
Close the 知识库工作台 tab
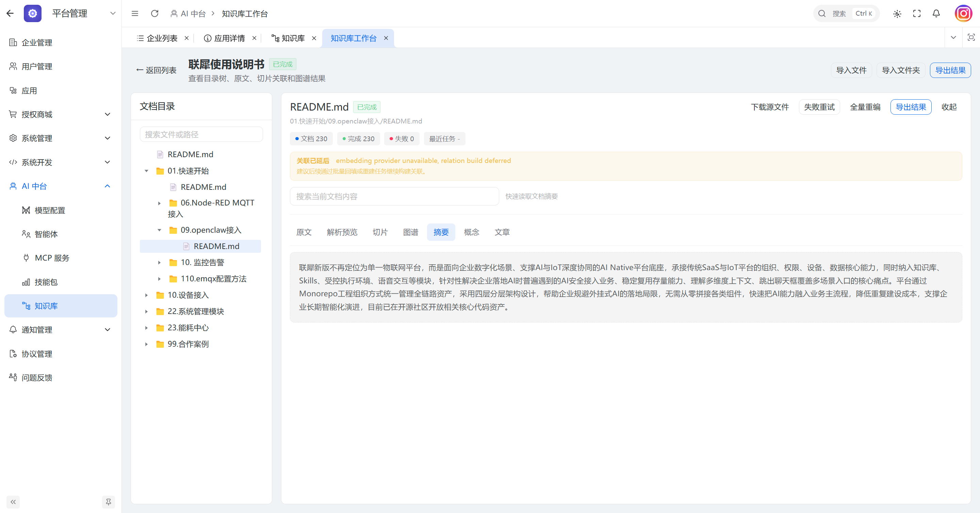pyautogui.click(x=386, y=38)
